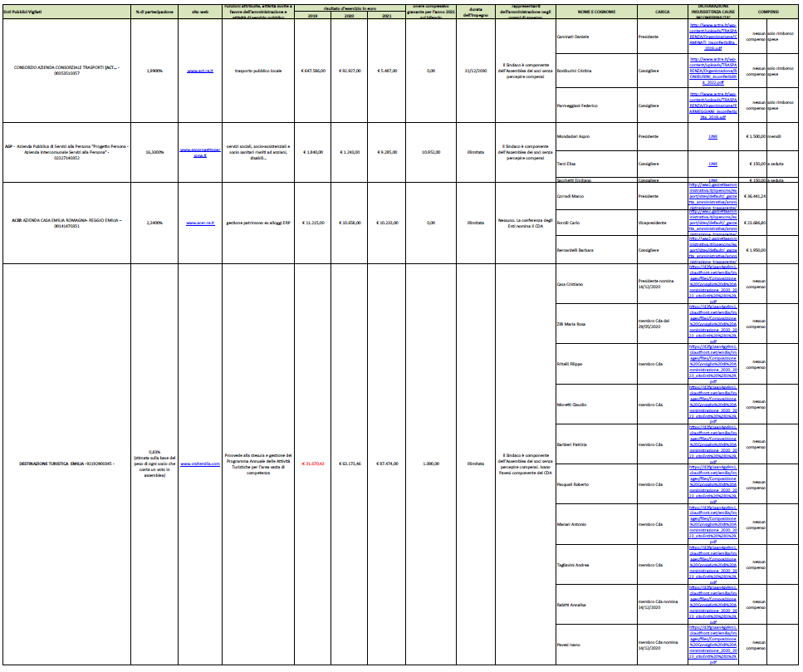Open Caminati Daniele's inconferibilità PDF link
Image resolution: width=803 pixels, height=672 pixels.
tap(712, 37)
